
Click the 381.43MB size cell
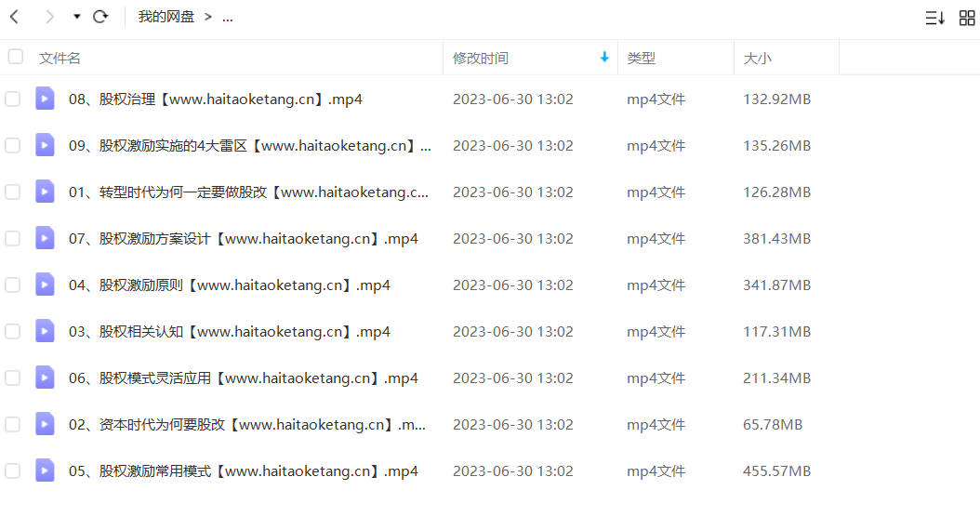tap(777, 238)
